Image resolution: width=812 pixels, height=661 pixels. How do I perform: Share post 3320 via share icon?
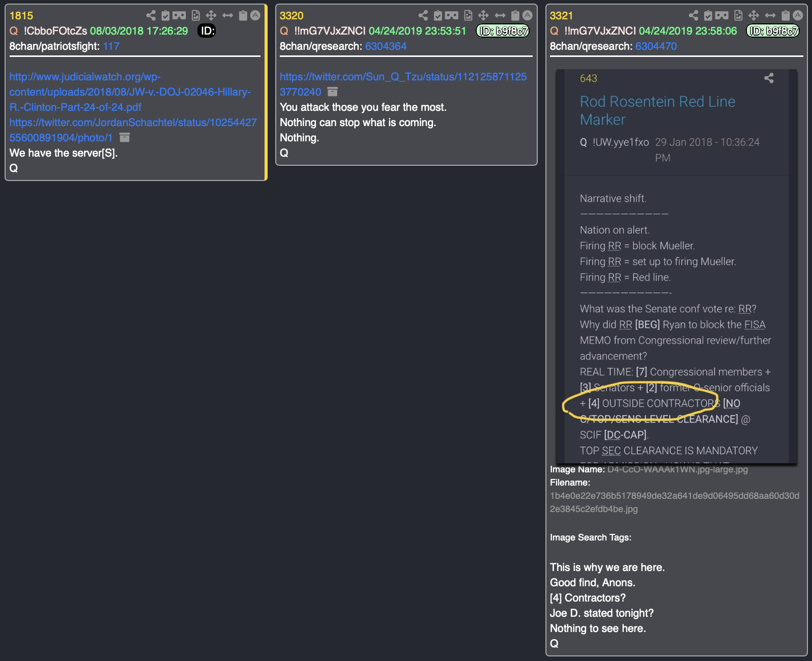pos(423,16)
